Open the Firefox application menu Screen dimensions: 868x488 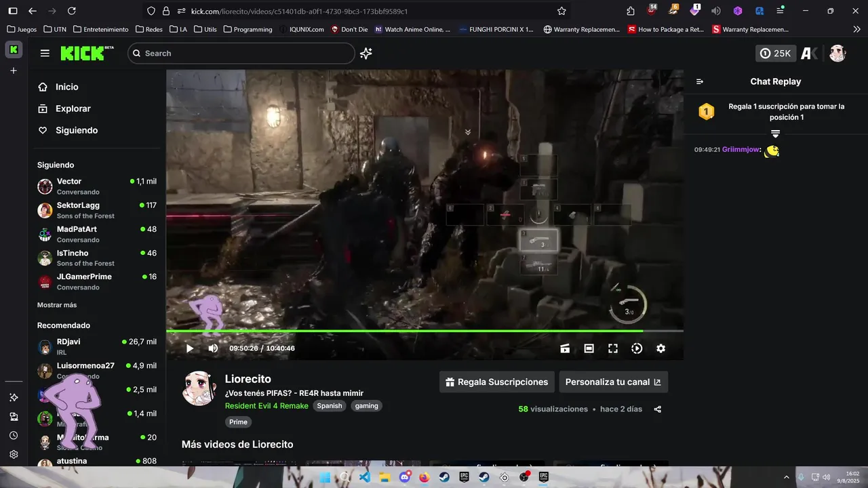pos(781,11)
